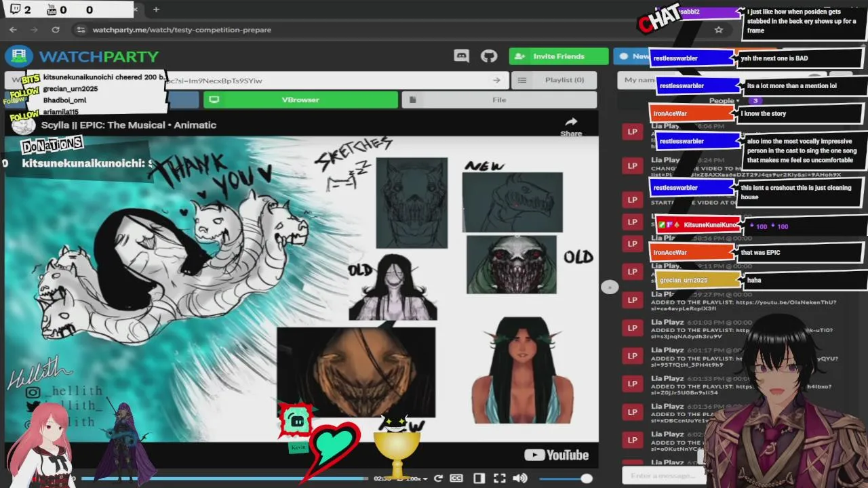Viewport: 868px width, 488px height.
Task: Click the VBrowser monitor icon
Action: (214, 100)
